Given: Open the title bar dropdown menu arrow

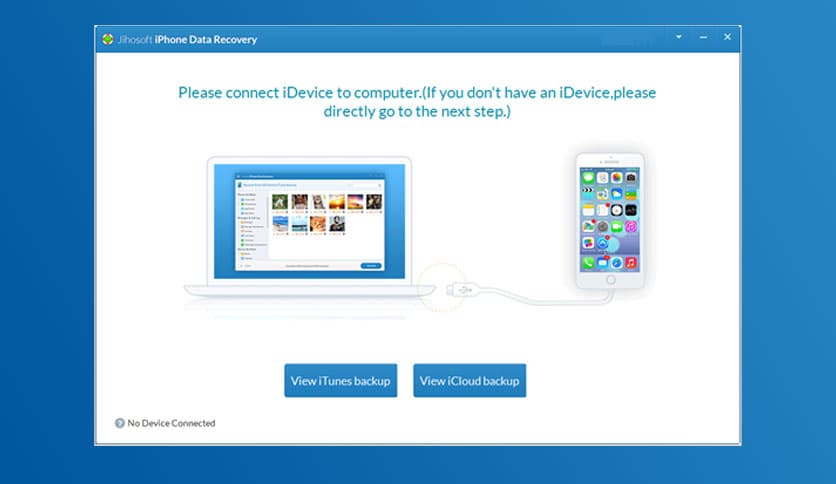Looking at the screenshot, I should point(679,37).
